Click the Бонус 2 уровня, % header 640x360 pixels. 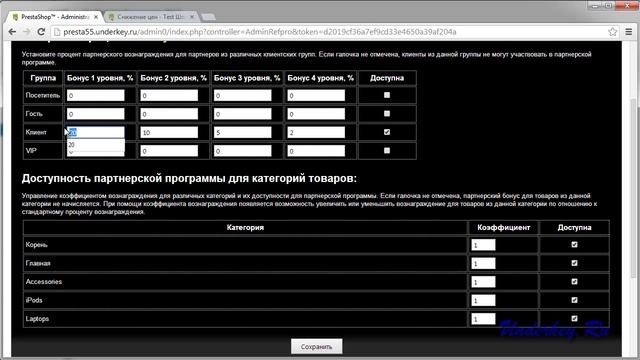(173, 78)
